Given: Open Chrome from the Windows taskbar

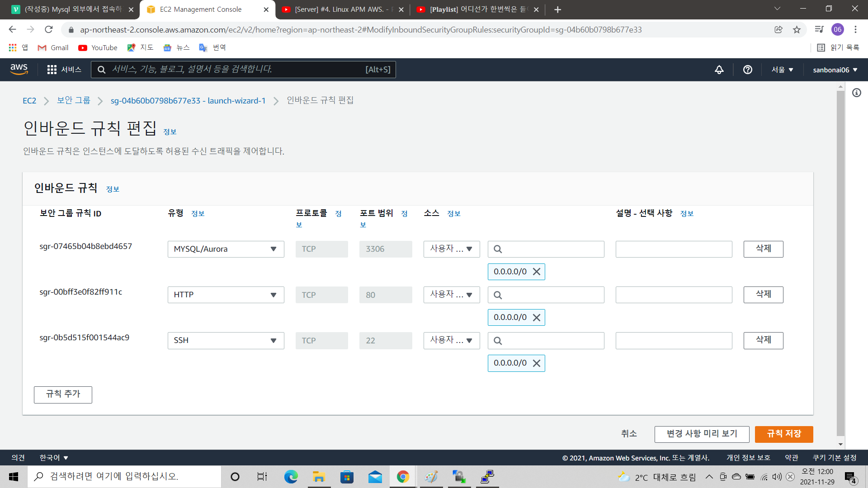Looking at the screenshot, I should point(403,477).
